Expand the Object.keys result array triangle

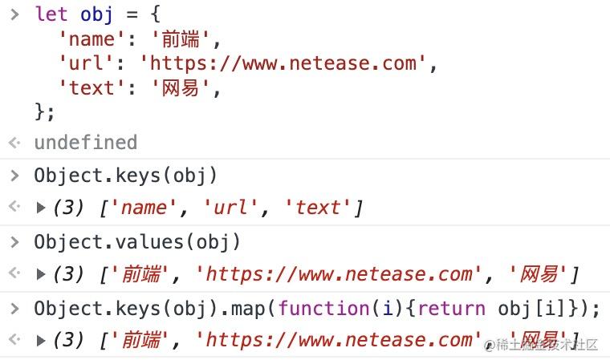point(40,208)
